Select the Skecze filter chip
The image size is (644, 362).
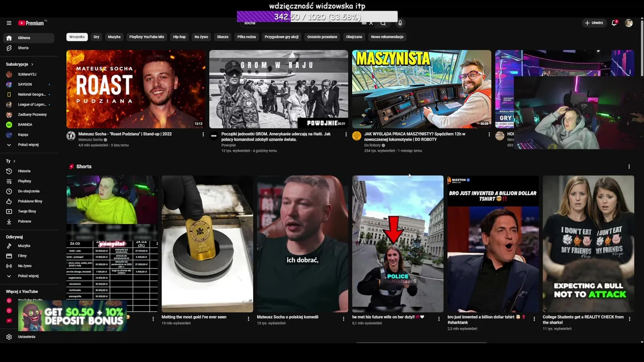tap(222, 37)
